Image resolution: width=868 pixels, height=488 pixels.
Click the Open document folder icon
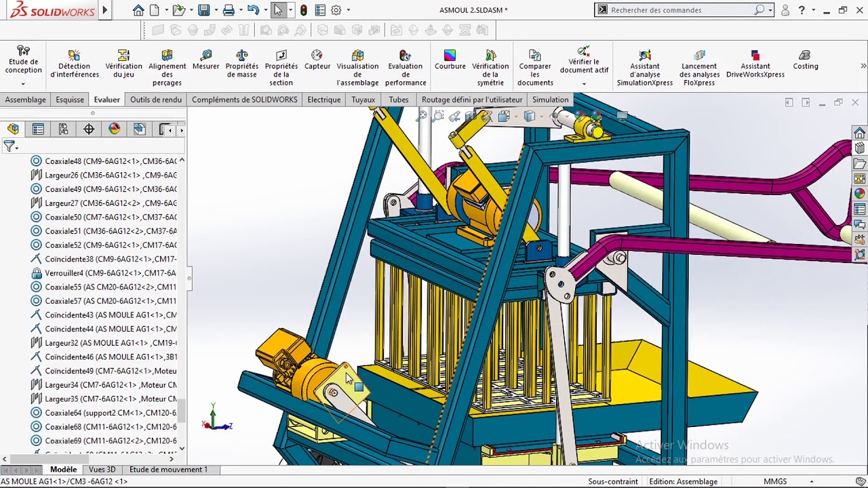click(x=178, y=10)
